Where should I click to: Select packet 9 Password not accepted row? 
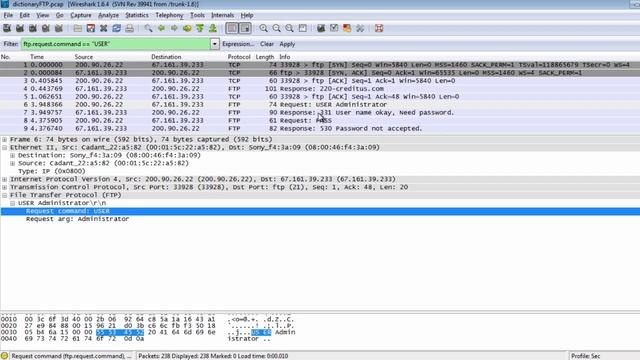(320, 129)
